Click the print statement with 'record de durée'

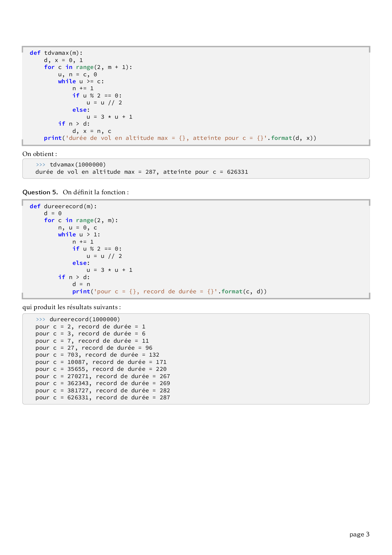[169, 291]
